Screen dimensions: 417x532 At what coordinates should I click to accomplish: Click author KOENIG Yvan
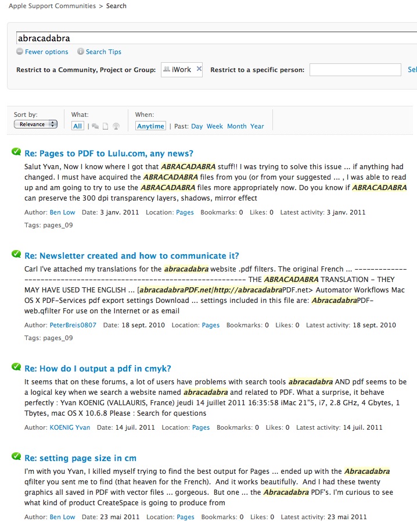click(x=70, y=427)
